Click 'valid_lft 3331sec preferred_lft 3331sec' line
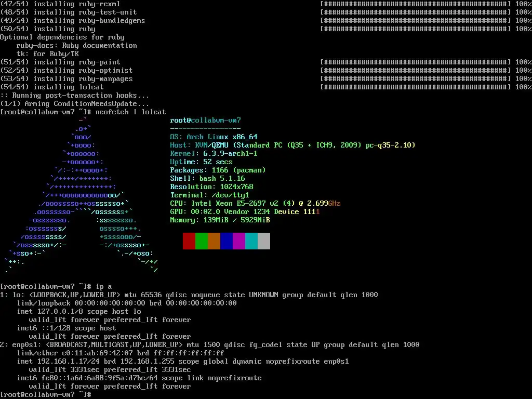 110,369
